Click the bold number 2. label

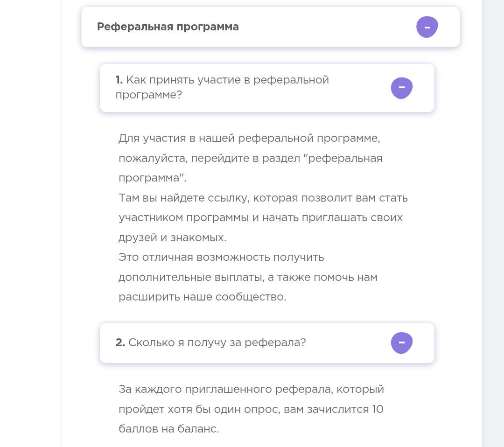[x=120, y=342]
